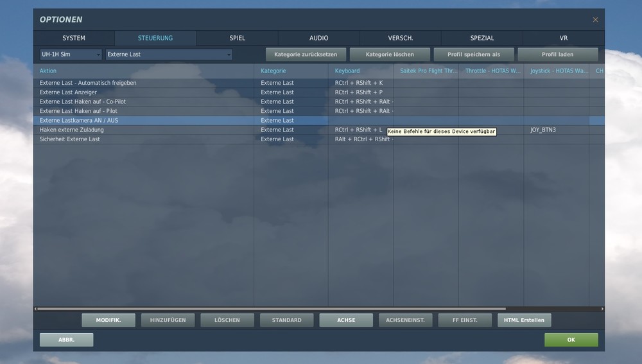Select the VERSCH. tab

pyautogui.click(x=401, y=38)
